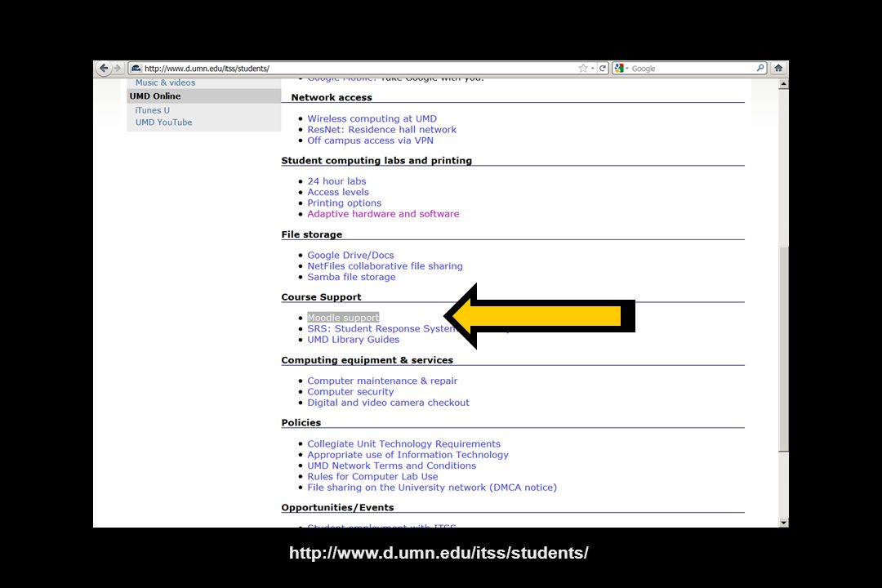Open the Printing options link

pyautogui.click(x=345, y=203)
